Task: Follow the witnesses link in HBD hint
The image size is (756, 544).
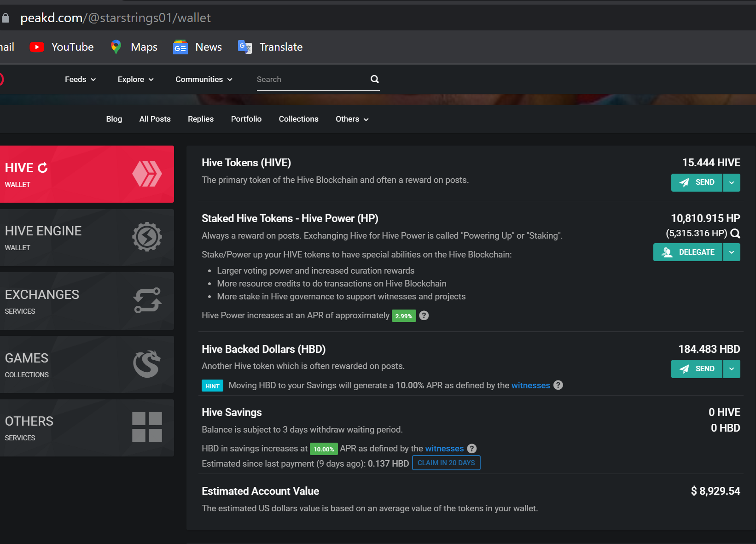Action: click(x=531, y=385)
